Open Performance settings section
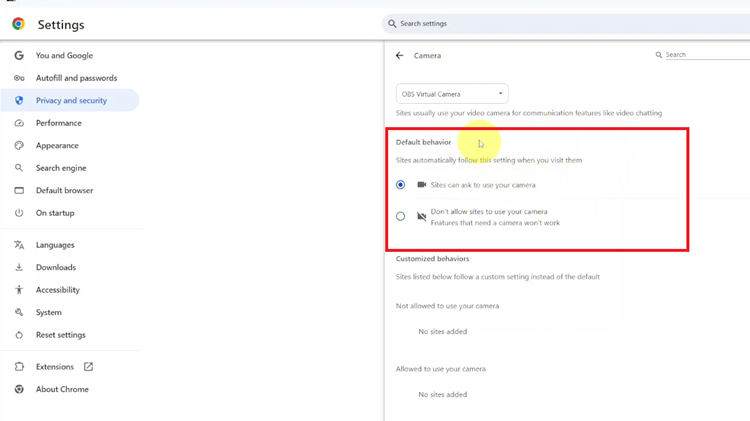 point(58,123)
